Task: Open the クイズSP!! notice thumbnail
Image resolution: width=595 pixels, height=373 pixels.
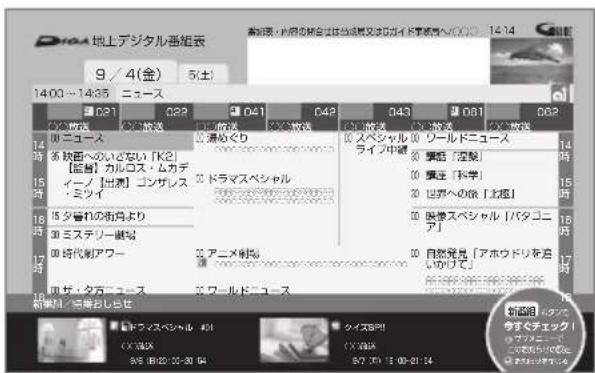Action: [294, 340]
